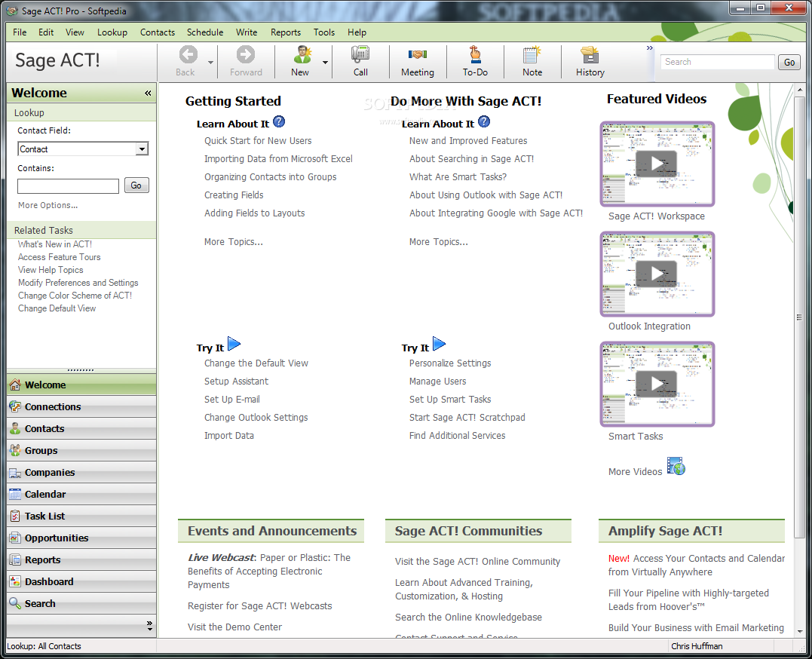
Task: Open the Back button history dropdown arrow
Action: point(211,62)
